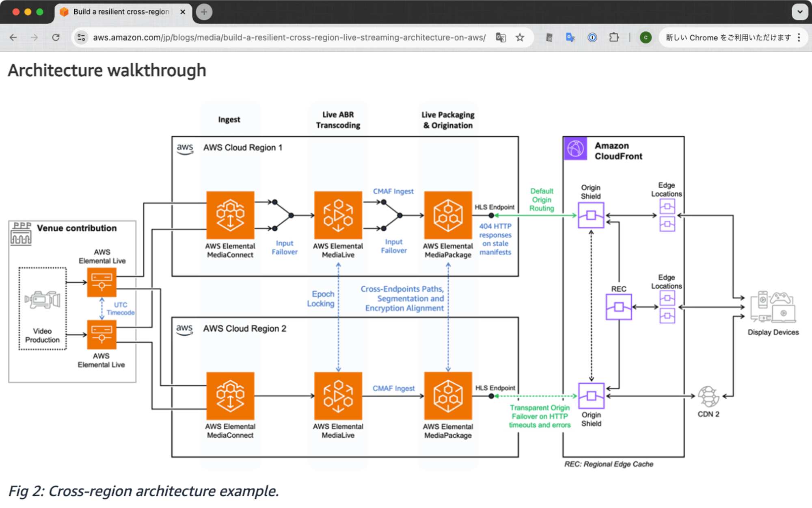812x508 pixels.
Task: Click the Amazon CloudFront purple icon
Action: point(575,148)
